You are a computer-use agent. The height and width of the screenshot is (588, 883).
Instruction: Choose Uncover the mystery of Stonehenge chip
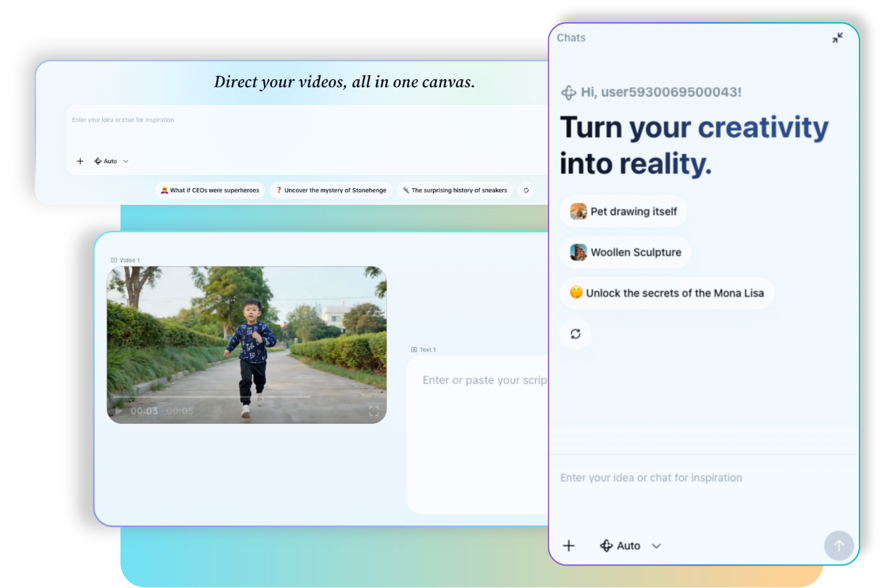tap(331, 190)
